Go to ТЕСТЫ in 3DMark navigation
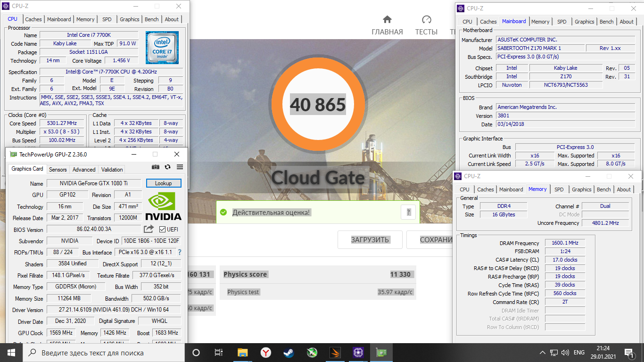The width and height of the screenshot is (644, 362). point(426,32)
